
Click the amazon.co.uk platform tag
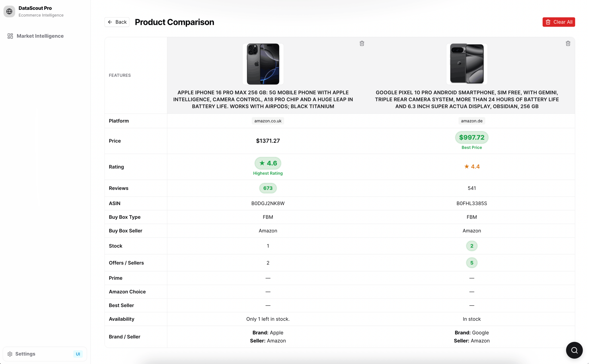(x=268, y=121)
